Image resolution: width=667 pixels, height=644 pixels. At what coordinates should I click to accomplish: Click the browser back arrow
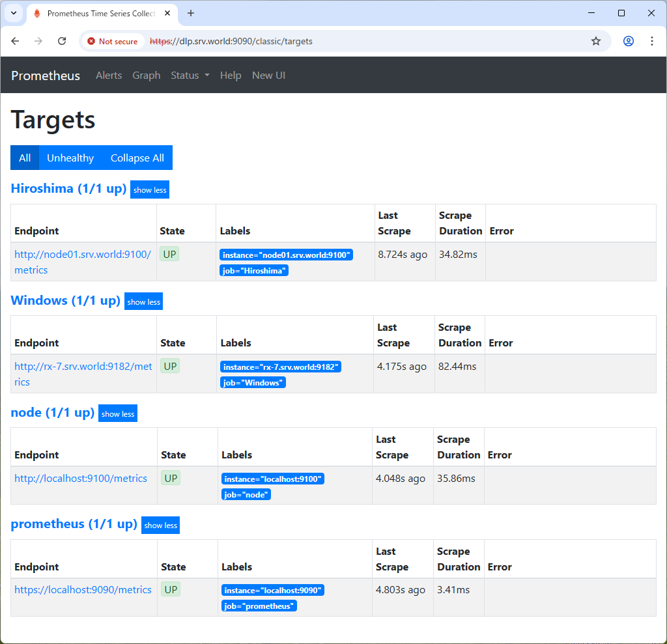tap(15, 40)
